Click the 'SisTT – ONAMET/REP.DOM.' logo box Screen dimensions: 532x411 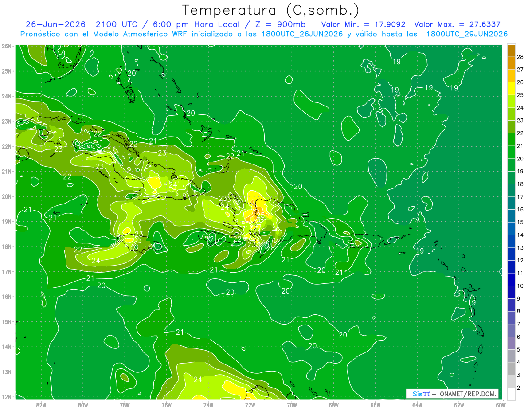click(452, 394)
